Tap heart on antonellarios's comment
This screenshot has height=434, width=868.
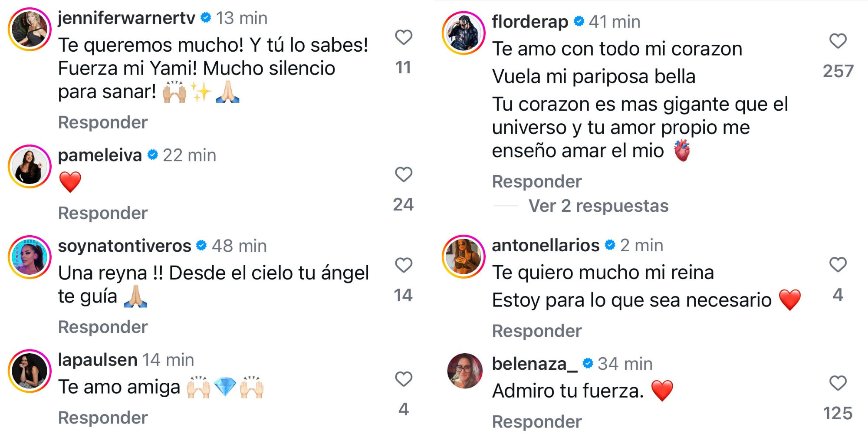pos(838,265)
